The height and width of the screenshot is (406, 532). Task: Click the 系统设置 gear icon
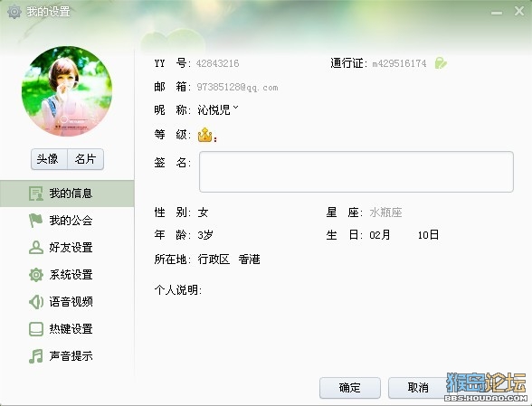(36, 275)
